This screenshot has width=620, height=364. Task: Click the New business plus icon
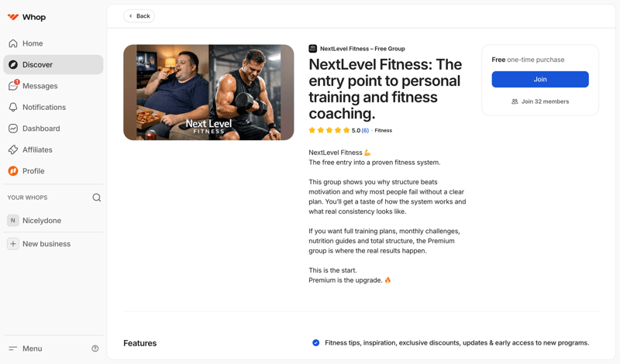(13, 244)
